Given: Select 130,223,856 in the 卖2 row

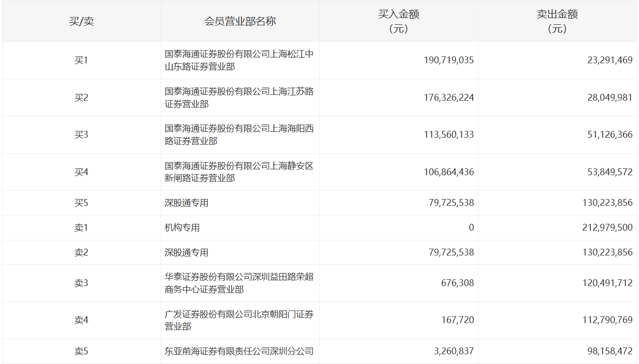Looking at the screenshot, I should coord(607,253).
